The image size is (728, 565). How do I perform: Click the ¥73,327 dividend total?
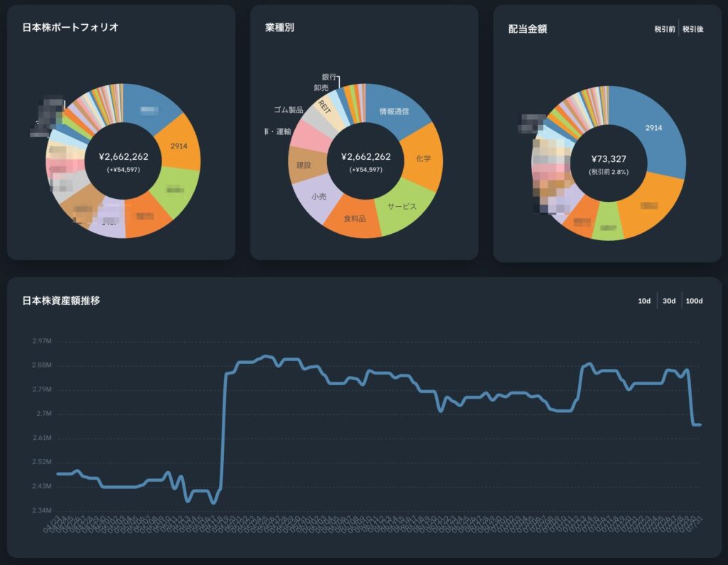point(608,159)
